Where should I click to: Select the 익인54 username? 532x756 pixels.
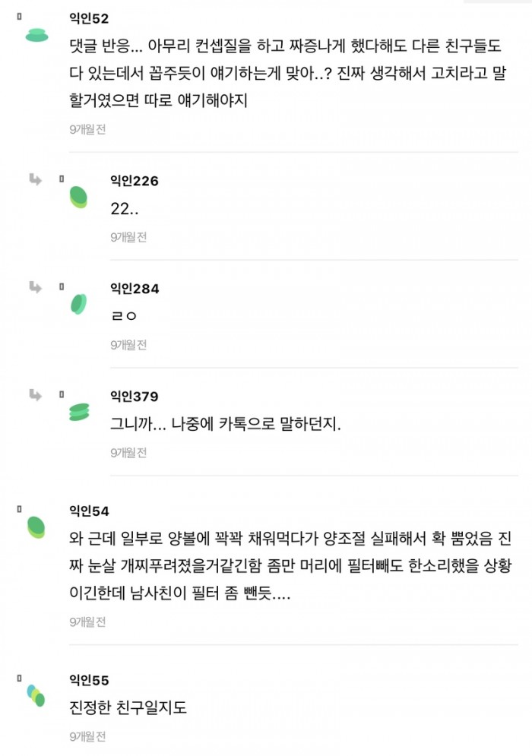[89, 511]
